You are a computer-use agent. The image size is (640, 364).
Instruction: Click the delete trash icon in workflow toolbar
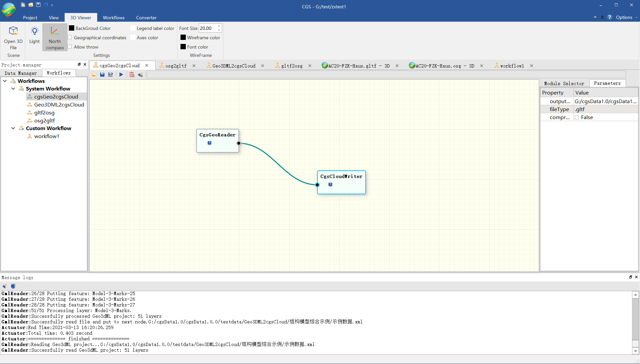132,75
